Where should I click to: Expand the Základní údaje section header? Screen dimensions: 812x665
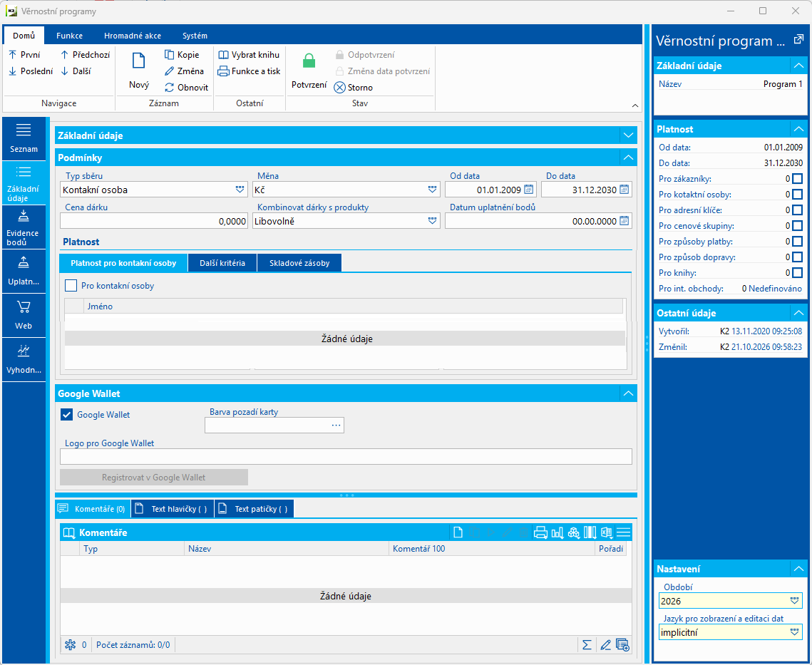point(346,135)
